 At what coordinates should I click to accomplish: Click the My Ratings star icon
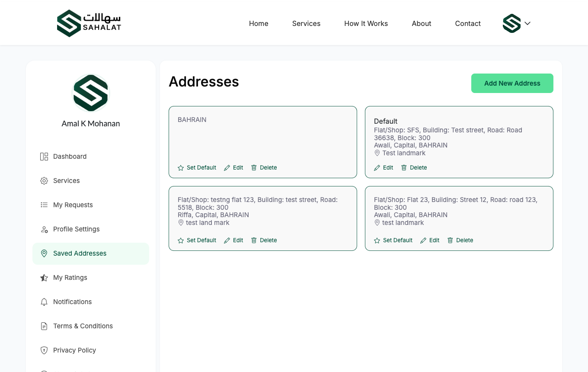44,278
